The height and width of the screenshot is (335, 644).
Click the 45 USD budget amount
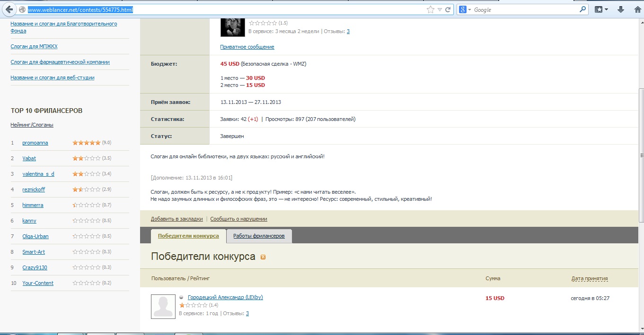click(x=229, y=64)
